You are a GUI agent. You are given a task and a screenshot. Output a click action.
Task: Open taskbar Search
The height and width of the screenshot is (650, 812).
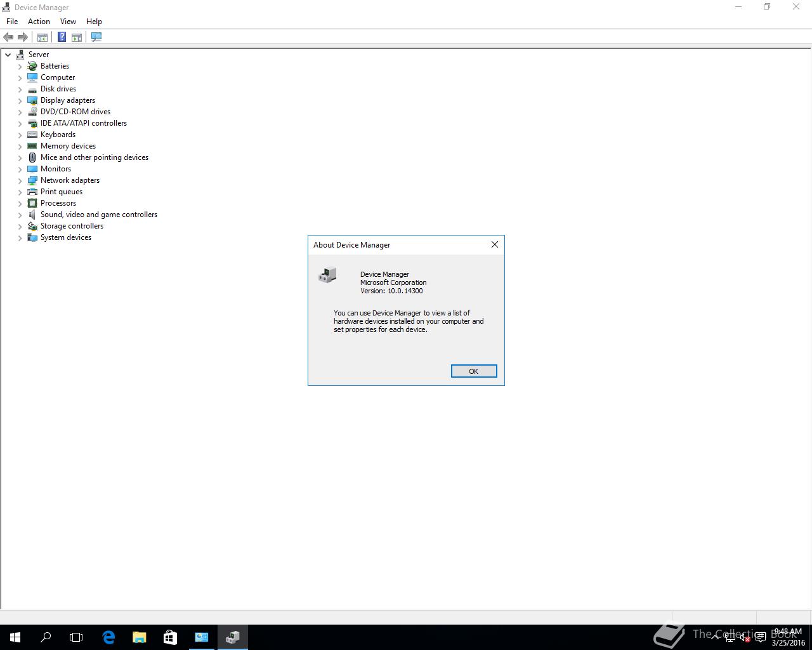click(46, 637)
